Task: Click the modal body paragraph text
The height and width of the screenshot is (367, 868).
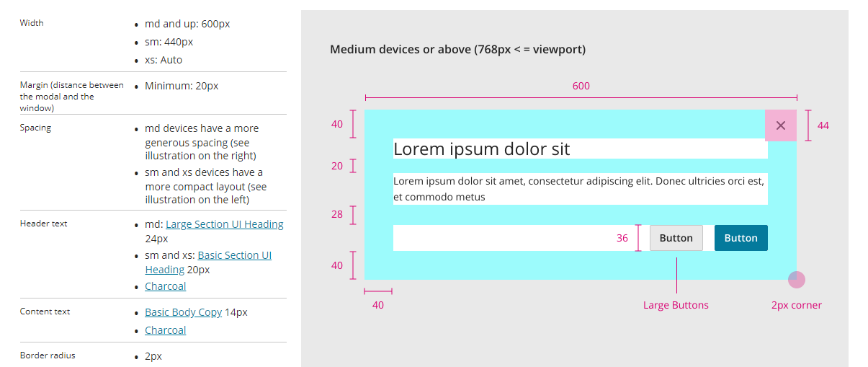Action: [x=578, y=189]
